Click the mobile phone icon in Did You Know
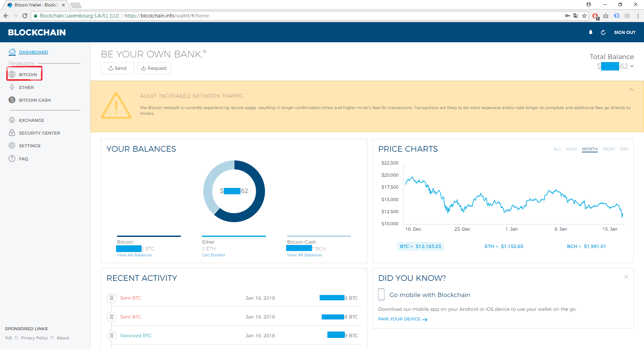Image resolution: width=644 pixels, height=349 pixels. pyautogui.click(x=381, y=294)
